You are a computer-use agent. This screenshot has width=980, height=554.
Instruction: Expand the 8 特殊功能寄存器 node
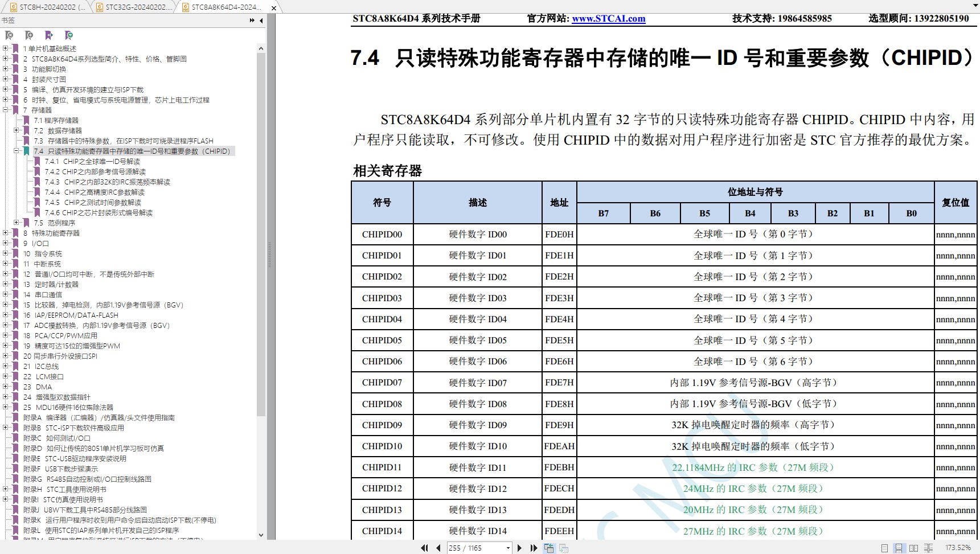[x=6, y=233]
